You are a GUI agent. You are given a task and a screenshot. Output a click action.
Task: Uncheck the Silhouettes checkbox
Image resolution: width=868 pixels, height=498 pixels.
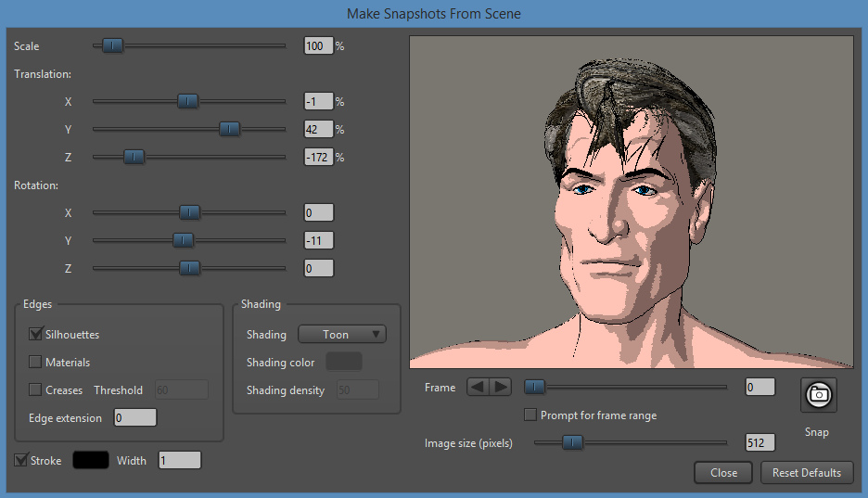36,334
